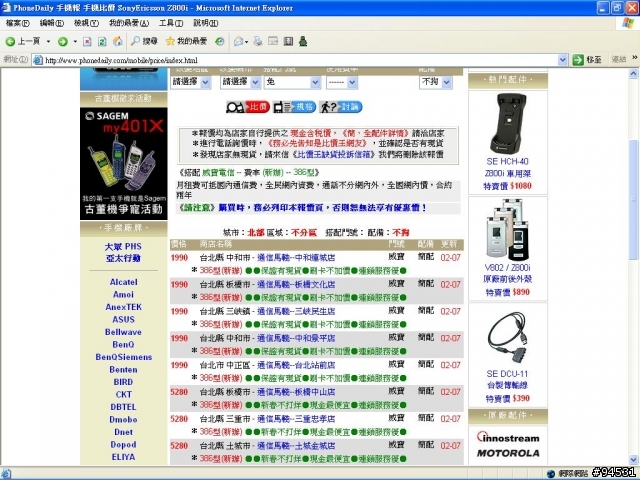Click the red 比價 compare button

(248, 107)
